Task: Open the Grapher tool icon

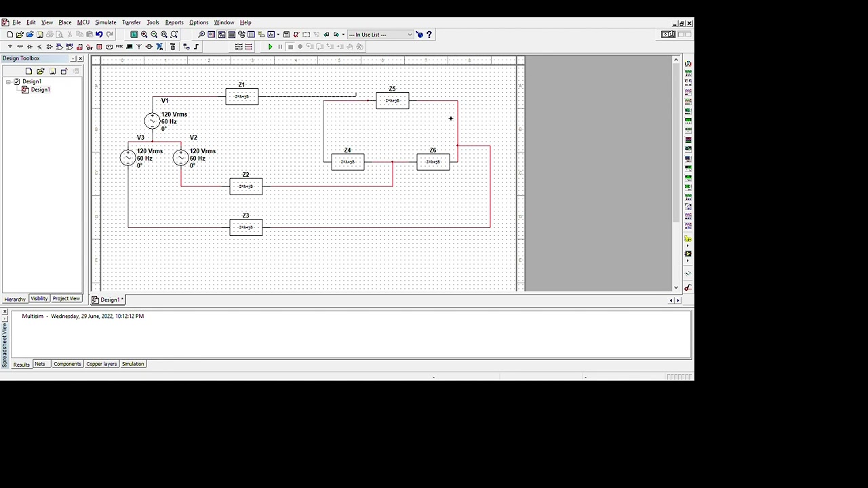Action: coord(271,35)
